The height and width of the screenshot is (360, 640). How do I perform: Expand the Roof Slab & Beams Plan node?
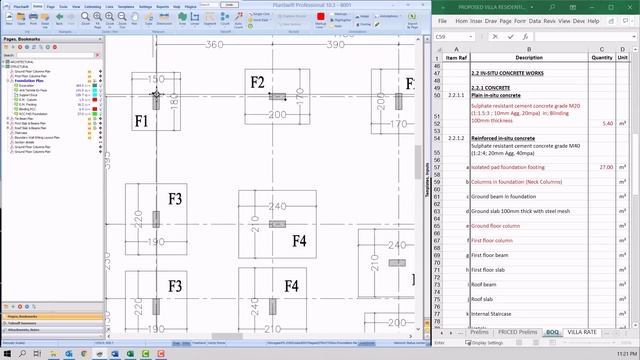8,128
